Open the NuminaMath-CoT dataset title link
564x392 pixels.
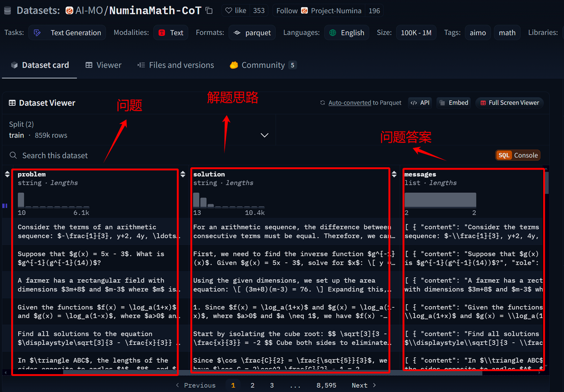point(155,11)
